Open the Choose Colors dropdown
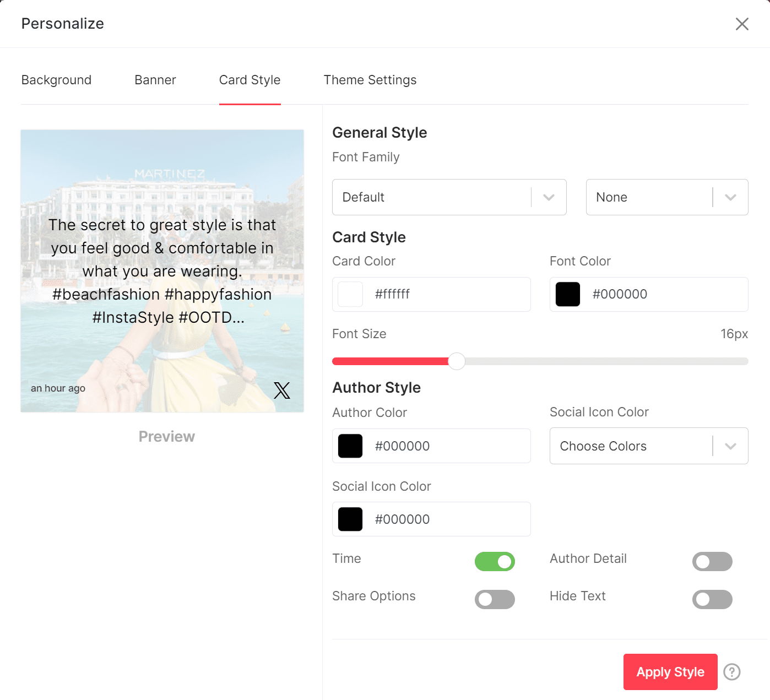 click(648, 446)
